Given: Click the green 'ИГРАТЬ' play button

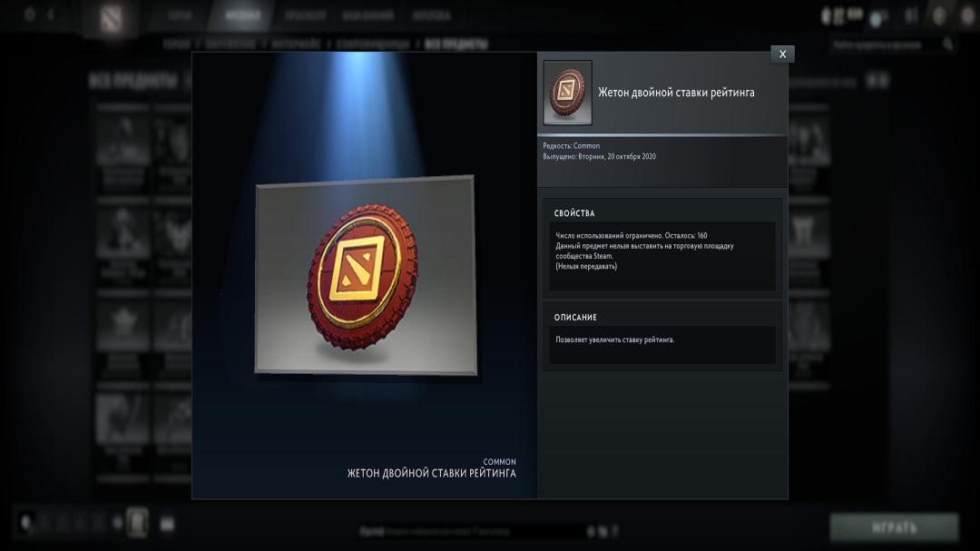Looking at the screenshot, I should click(x=895, y=528).
